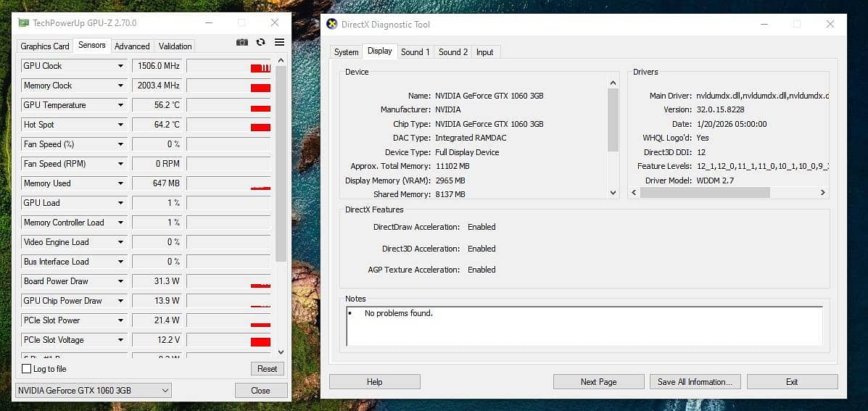The image size is (868, 411).
Task: Click the Help button in DirectX tool
Action: point(375,382)
